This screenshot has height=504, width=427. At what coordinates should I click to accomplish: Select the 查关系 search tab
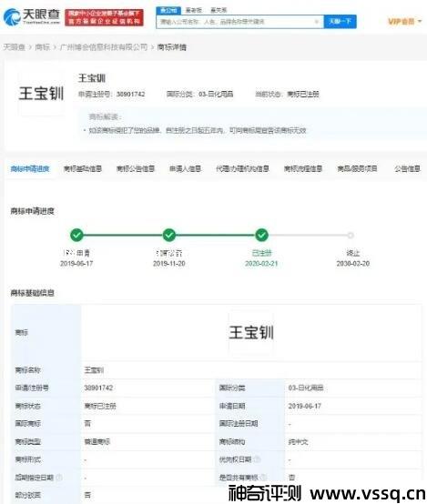pos(219,10)
